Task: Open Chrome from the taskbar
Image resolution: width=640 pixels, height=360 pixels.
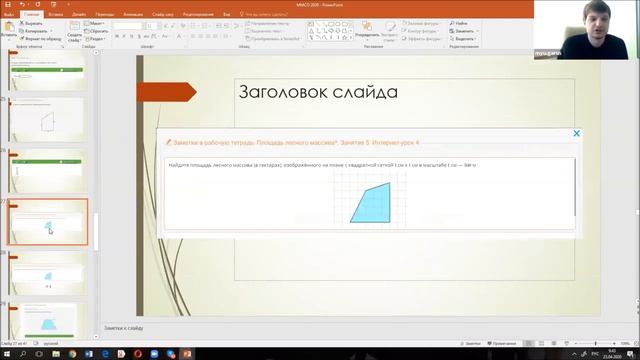Action: click(x=72, y=354)
